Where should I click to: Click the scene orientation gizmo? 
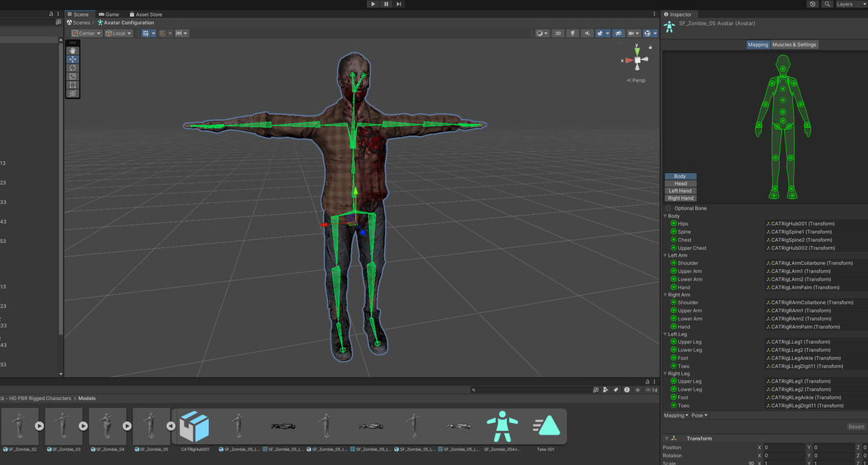(x=637, y=61)
